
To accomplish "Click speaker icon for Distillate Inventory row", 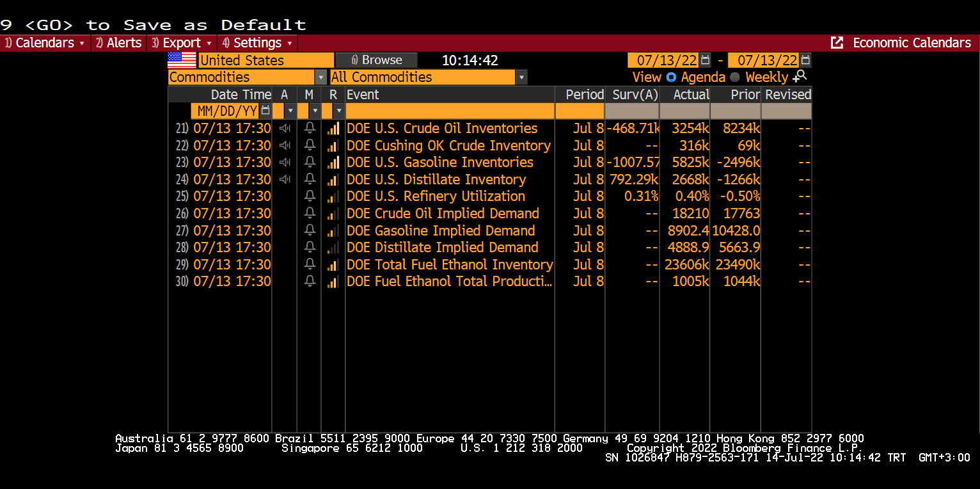I will click(x=285, y=179).
